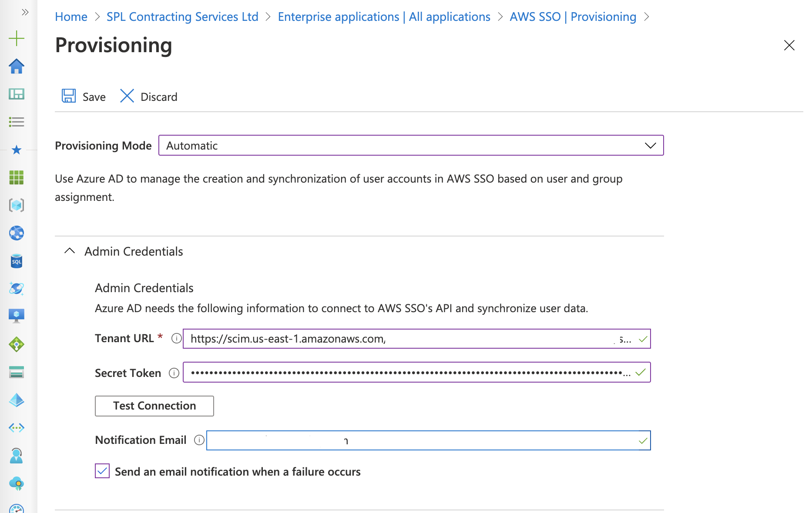Viewport: 812px width, 513px height.
Task: Open the Monitor gauge icon at sidebar bottom
Action: [x=17, y=509]
